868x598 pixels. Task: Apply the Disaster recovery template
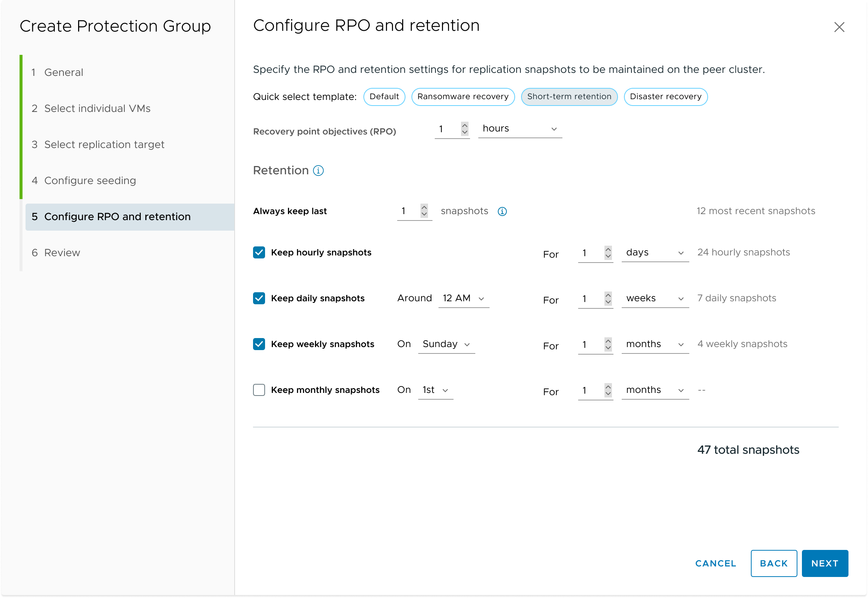[x=665, y=97]
